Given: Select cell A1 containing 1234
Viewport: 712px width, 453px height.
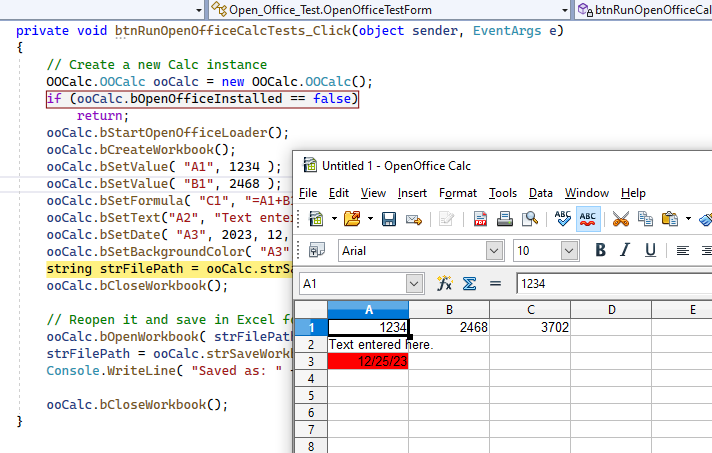Looking at the screenshot, I should point(368,327).
